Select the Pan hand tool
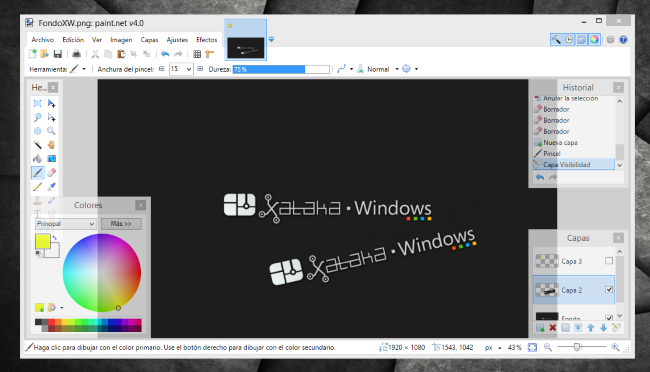 pyautogui.click(x=51, y=145)
